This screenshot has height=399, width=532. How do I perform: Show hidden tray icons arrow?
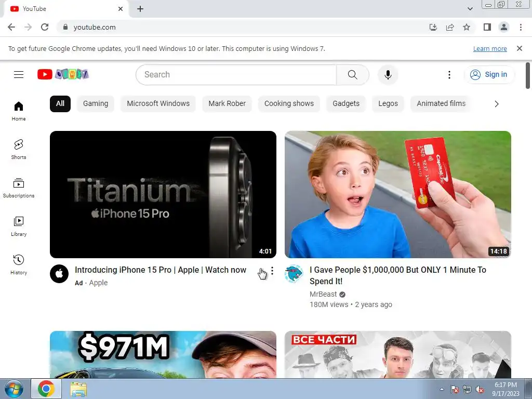tap(442, 389)
